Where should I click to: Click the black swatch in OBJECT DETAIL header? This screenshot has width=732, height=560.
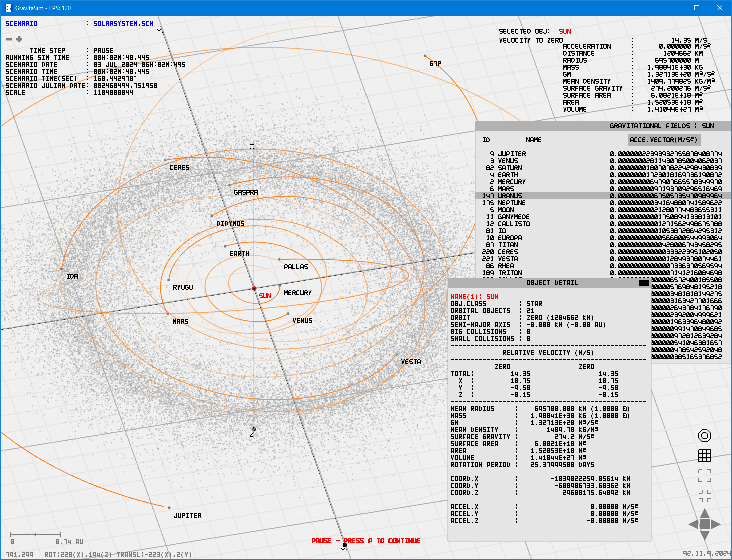tap(644, 283)
